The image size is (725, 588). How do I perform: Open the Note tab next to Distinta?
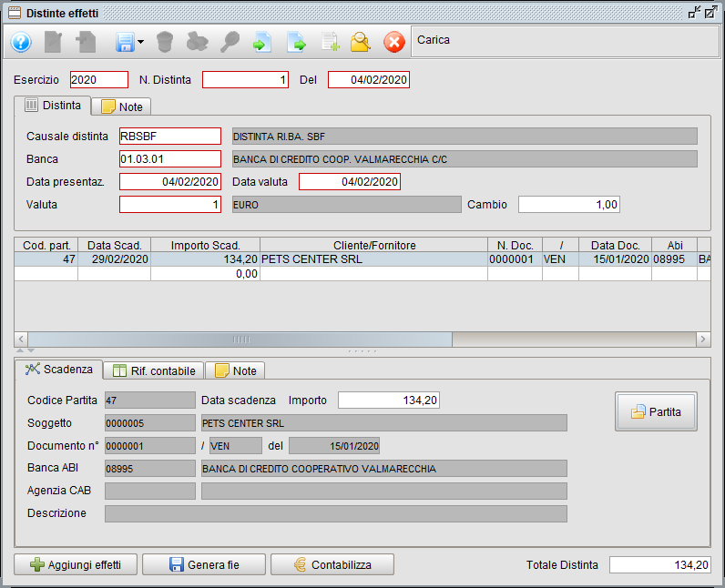[121, 106]
